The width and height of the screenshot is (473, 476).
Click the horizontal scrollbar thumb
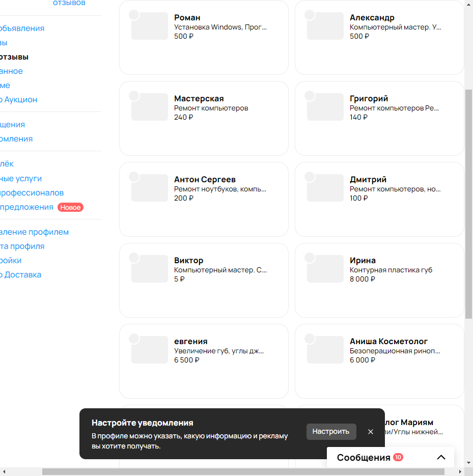(x=243, y=472)
